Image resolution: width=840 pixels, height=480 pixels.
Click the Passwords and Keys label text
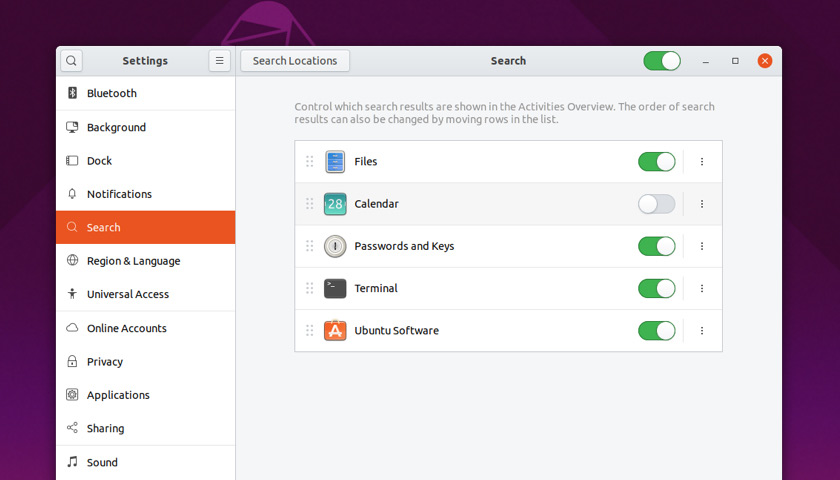tap(404, 246)
